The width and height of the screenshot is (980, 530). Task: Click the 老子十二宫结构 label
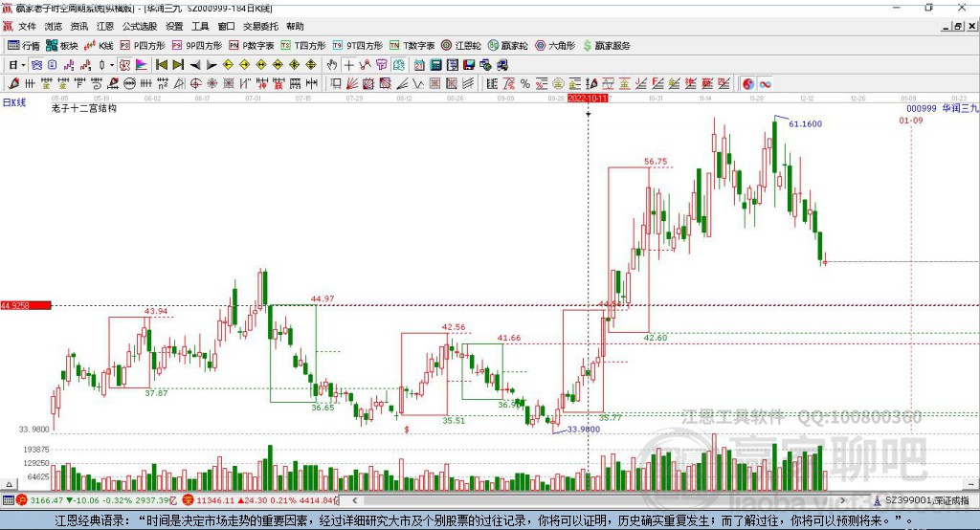[84, 108]
